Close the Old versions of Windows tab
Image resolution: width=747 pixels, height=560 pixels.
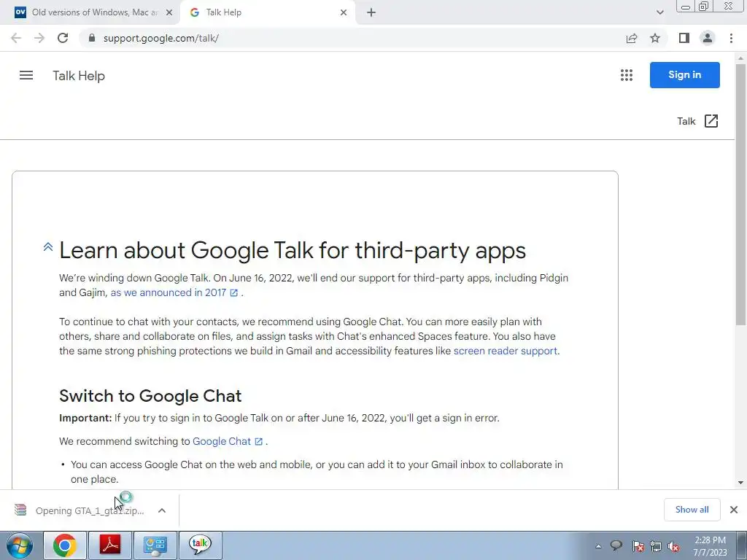(169, 12)
